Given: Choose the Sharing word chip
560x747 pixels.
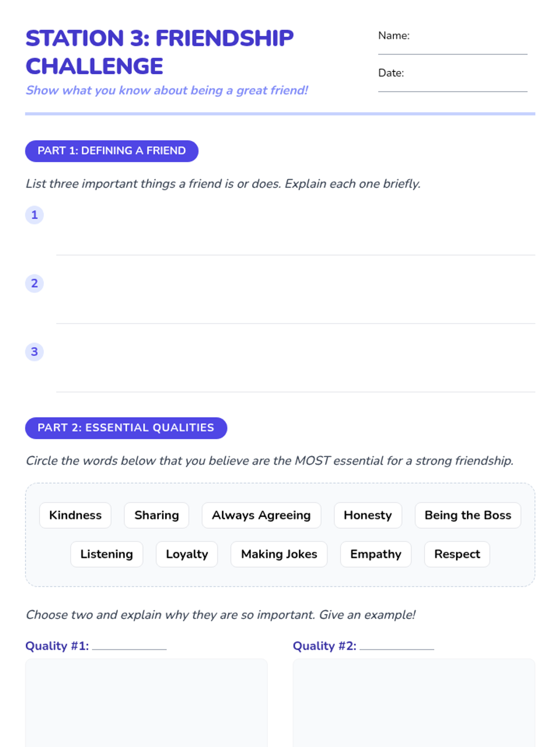Looking at the screenshot, I should click(x=156, y=515).
